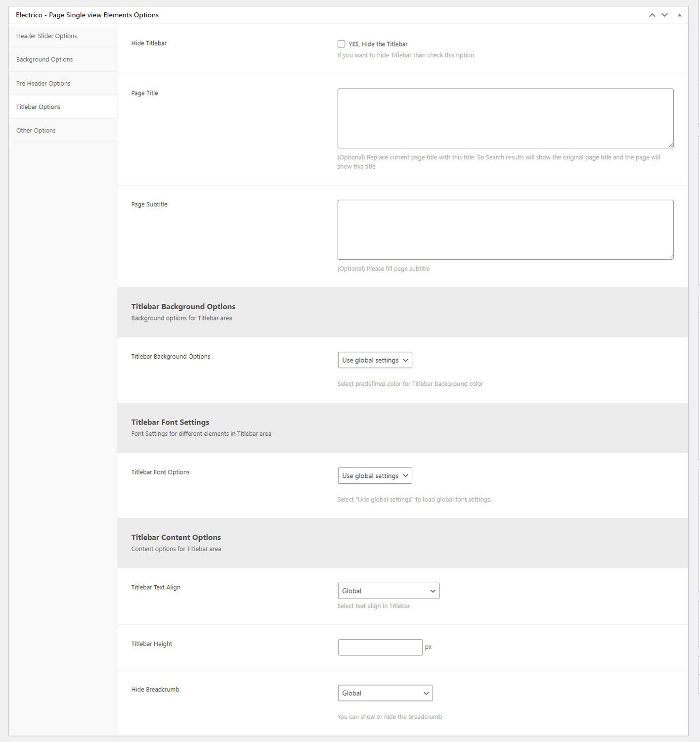Open the Pre Header Options tab
This screenshot has width=700, height=742.
coord(44,84)
